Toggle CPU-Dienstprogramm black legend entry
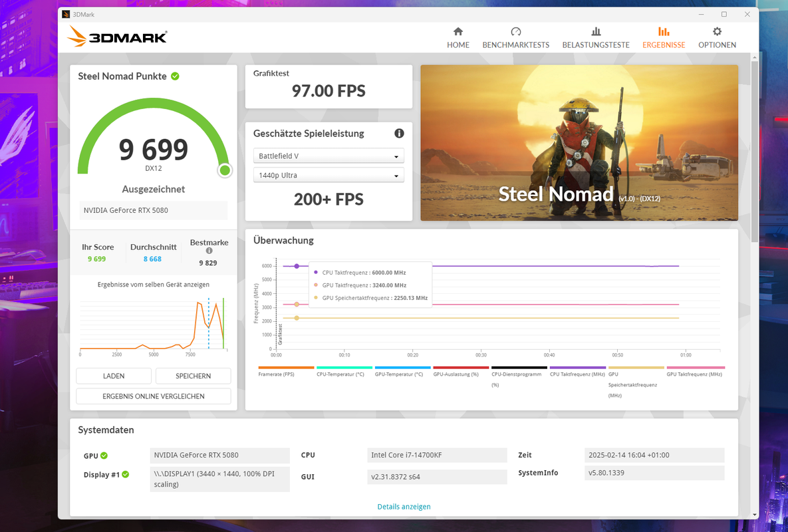 [519, 377]
